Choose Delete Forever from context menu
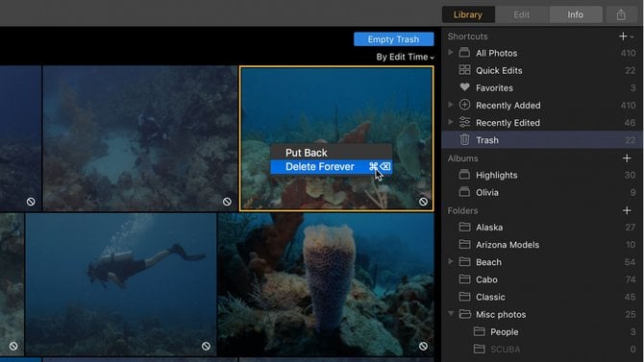The image size is (644, 362). (331, 167)
